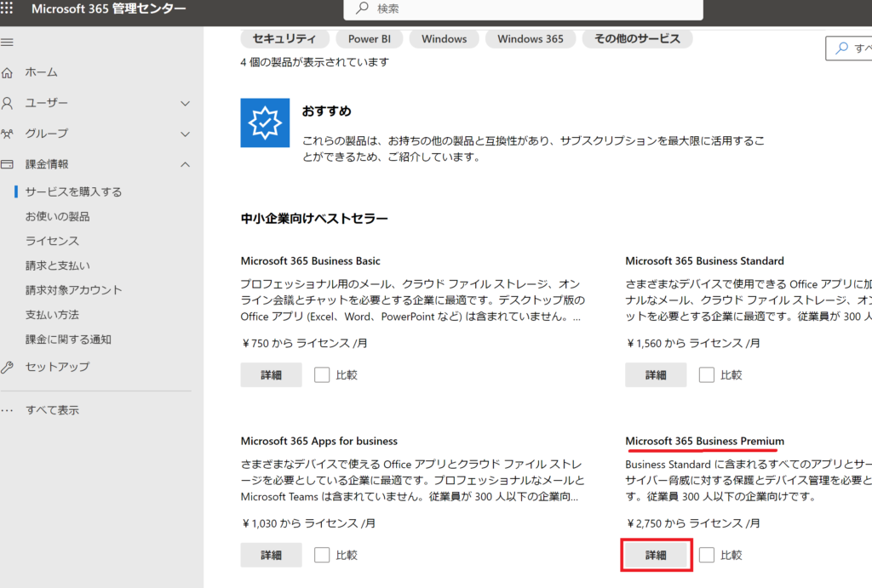The height and width of the screenshot is (588, 872).
Task: Click the ¥2,750 から ライセンス /月 price text
Action: point(693,523)
